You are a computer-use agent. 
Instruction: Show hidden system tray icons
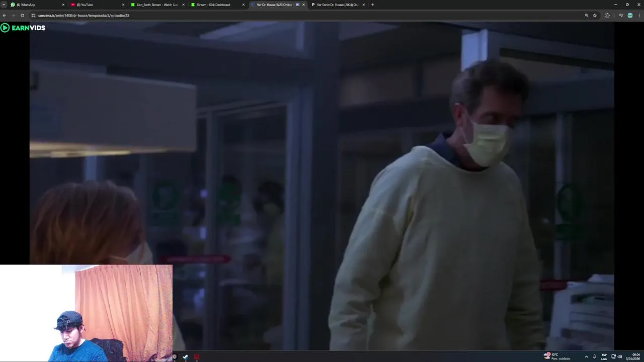tap(586, 356)
